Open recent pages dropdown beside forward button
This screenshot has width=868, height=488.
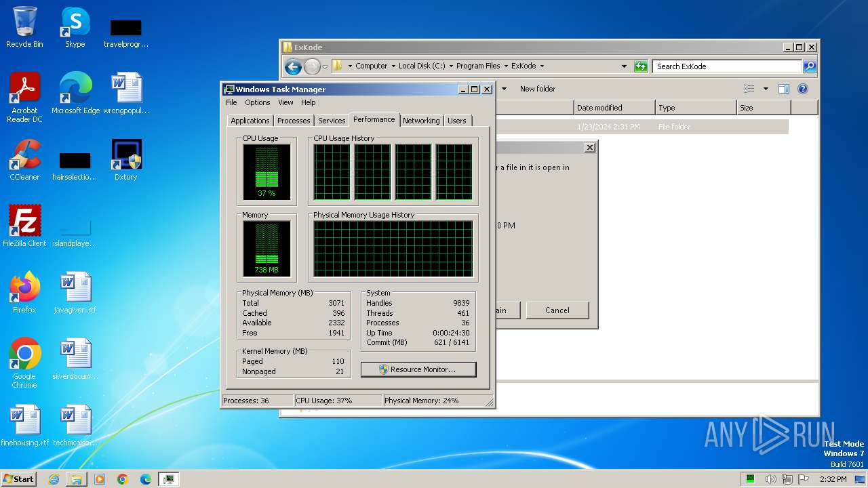pyautogui.click(x=325, y=66)
